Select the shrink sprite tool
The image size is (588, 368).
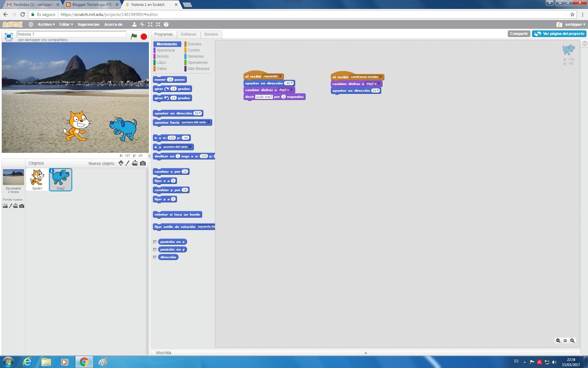[158, 24]
